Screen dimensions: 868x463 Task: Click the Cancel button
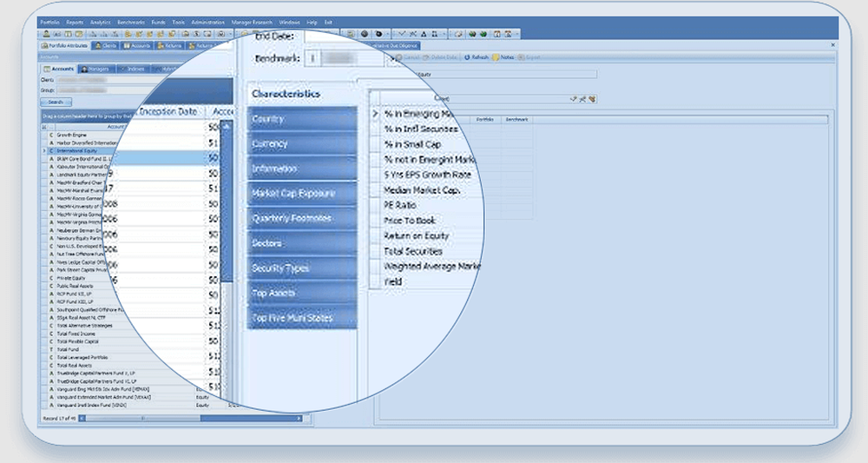407,57
